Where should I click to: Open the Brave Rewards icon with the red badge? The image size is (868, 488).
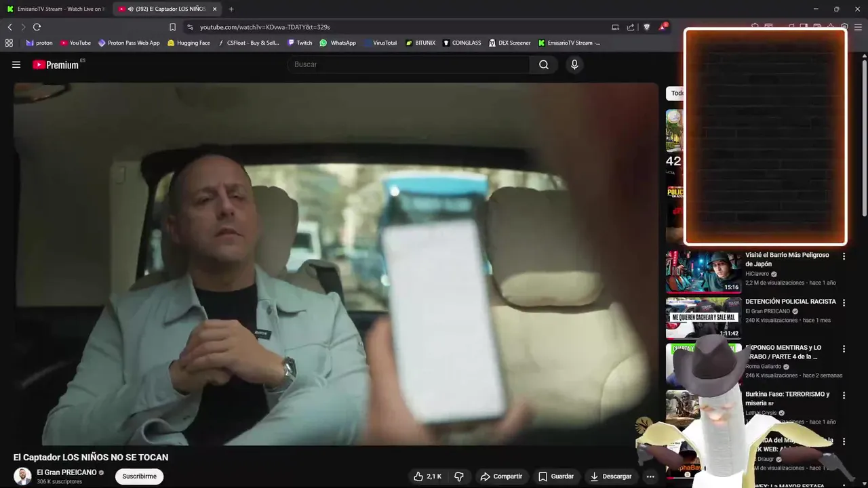(x=663, y=27)
